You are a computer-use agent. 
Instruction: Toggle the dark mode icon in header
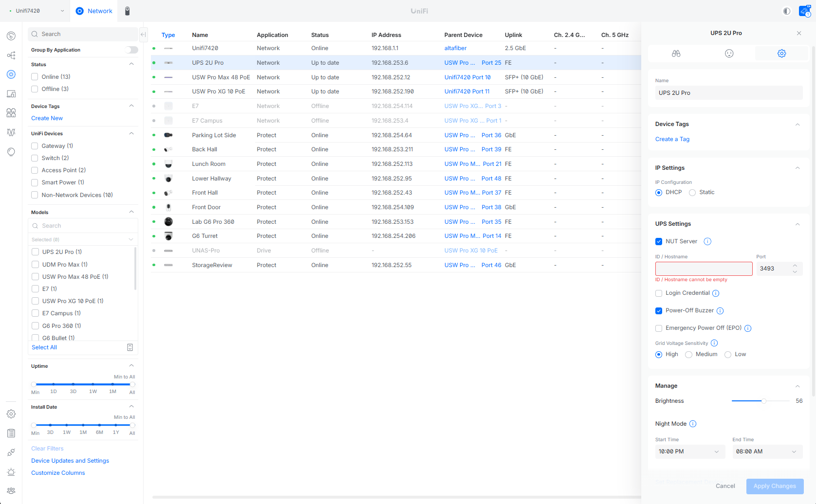coord(787,11)
